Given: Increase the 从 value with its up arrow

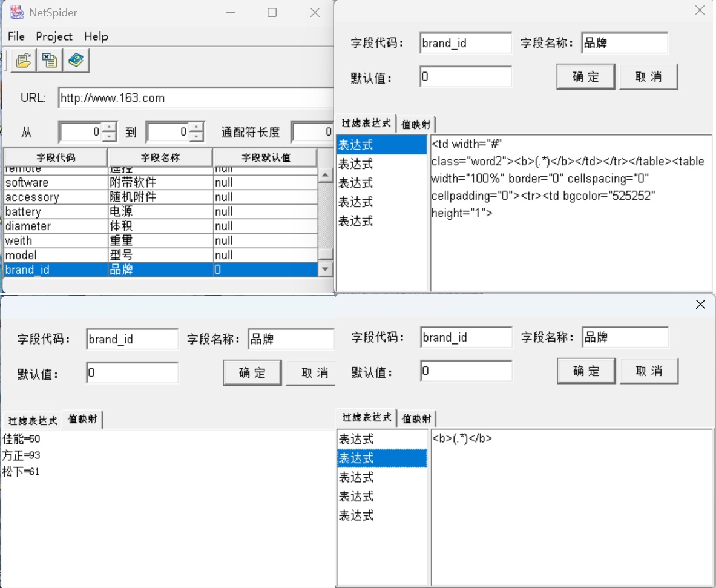Looking at the screenshot, I should pyautogui.click(x=109, y=127).
